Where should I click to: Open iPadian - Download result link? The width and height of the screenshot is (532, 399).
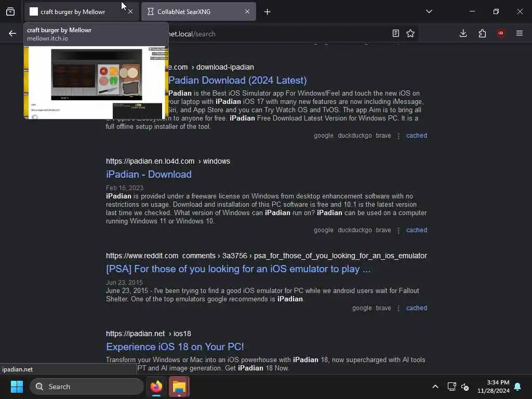coord(149,175)
